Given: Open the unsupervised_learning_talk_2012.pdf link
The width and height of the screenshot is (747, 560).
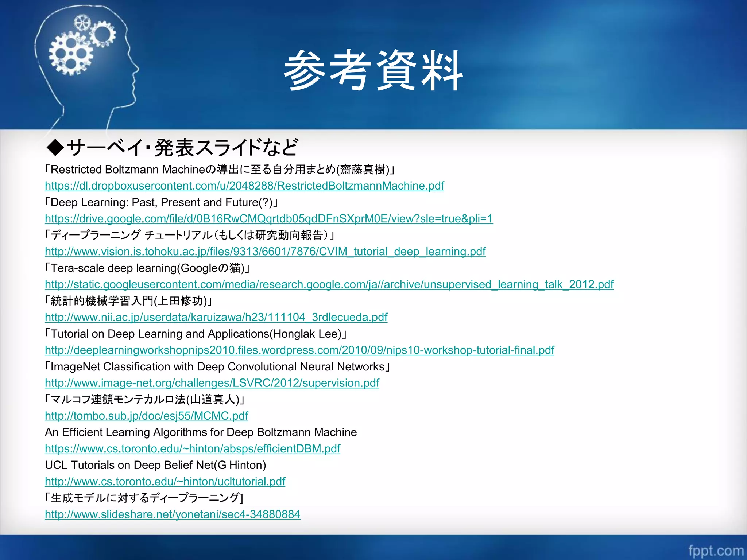Looking at the screenshot, I should pos(329,284).
